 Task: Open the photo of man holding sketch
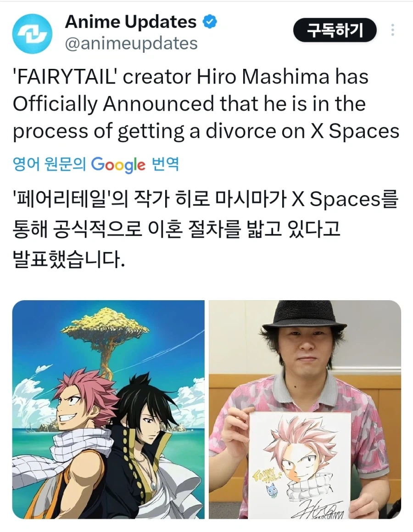point(305,409)
